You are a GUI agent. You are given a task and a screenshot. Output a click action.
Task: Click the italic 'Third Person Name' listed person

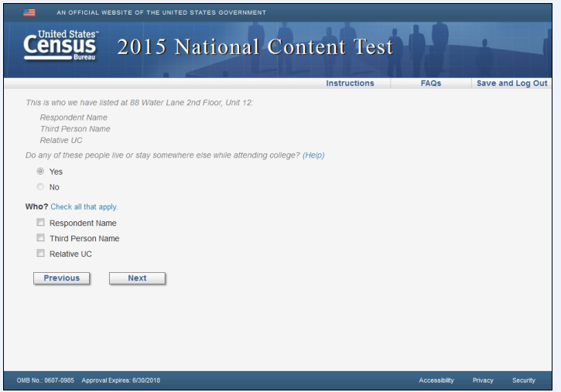click(75, 129)
